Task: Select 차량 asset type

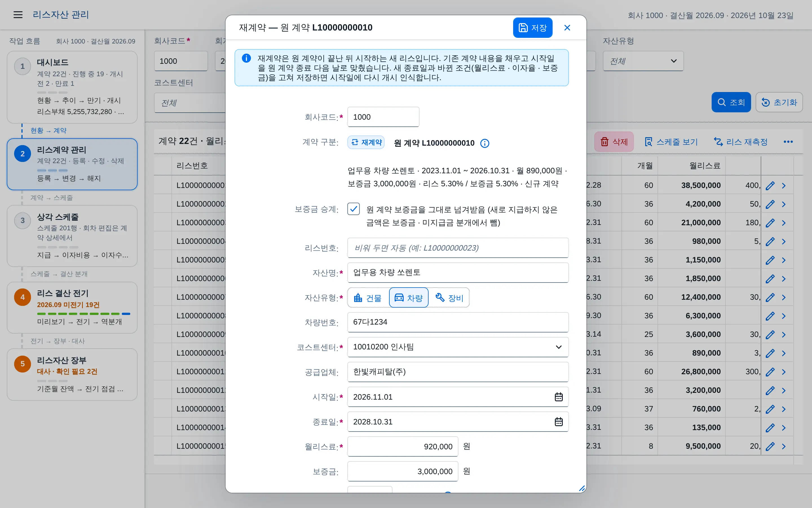Action: click(409, 298)
